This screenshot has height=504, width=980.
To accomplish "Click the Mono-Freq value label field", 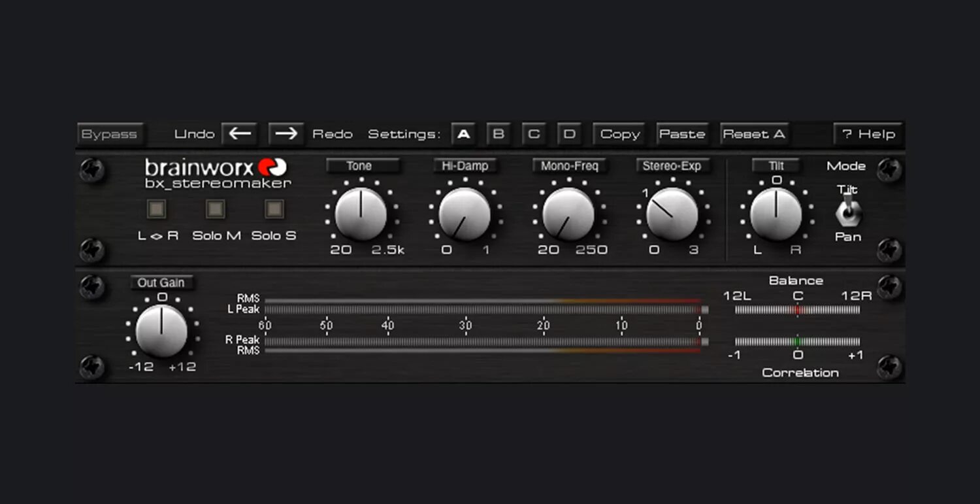I will coord(570,166).
